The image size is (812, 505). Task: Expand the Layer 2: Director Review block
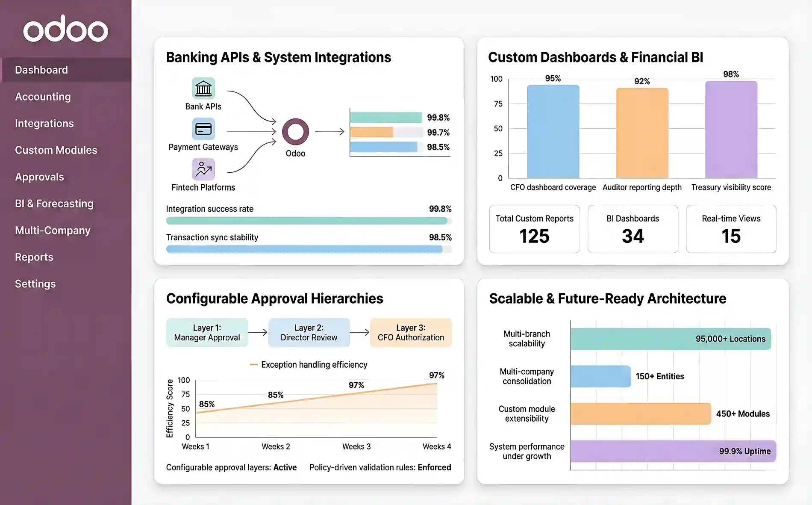[309, 332]
